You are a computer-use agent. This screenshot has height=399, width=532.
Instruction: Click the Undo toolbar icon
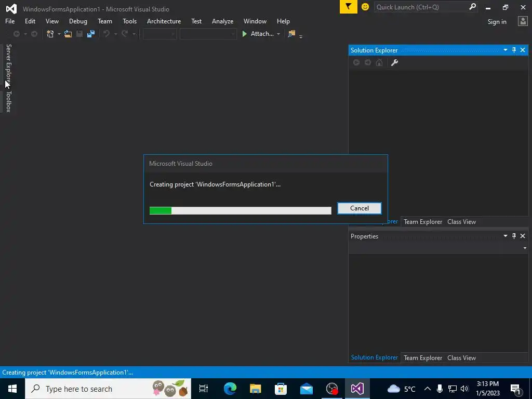point(107,34)
